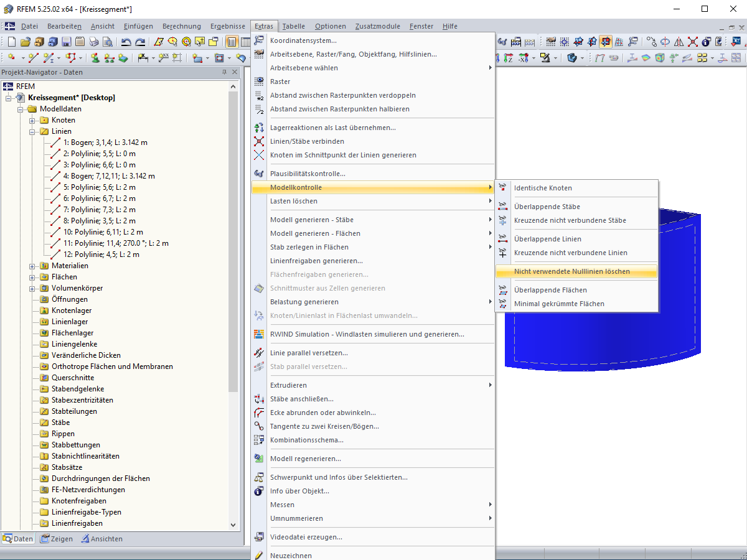The height and width of the screenshot is (560, 747).
Task: Click the new node toolbar icon
Action: tap(12, 57)
